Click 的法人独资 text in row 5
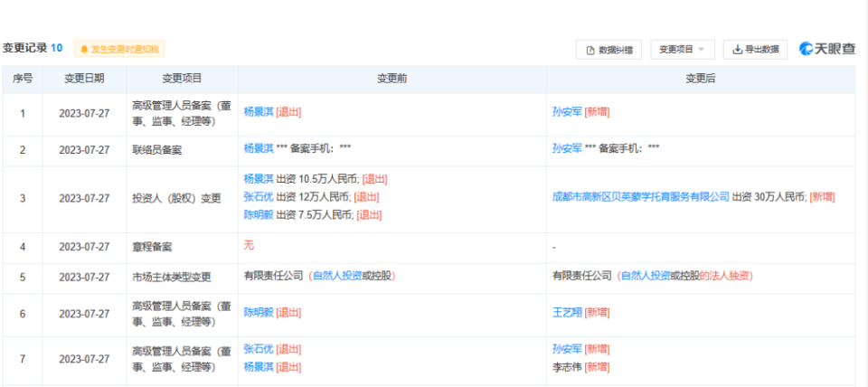 tap(724, 275)
